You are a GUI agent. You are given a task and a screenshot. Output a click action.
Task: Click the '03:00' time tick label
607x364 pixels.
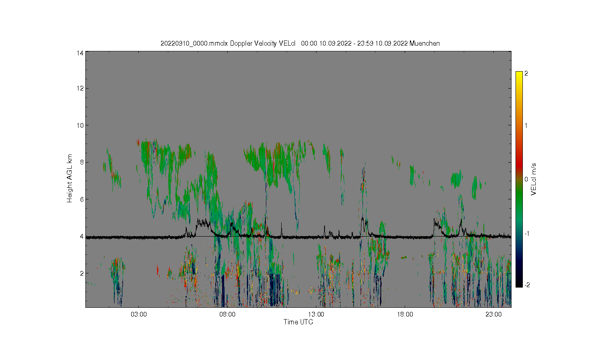pyautogui.click(x=139, y=315)
